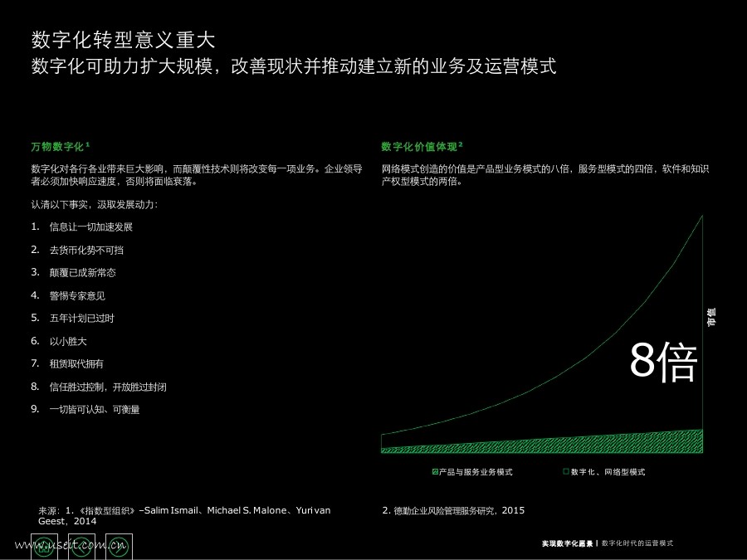Click source note mentioning Salim Ismail
747x560 pixels.
click(184, 516)
